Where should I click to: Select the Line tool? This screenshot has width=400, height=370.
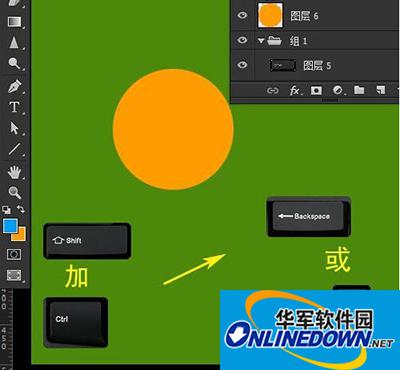coord(14,149)
